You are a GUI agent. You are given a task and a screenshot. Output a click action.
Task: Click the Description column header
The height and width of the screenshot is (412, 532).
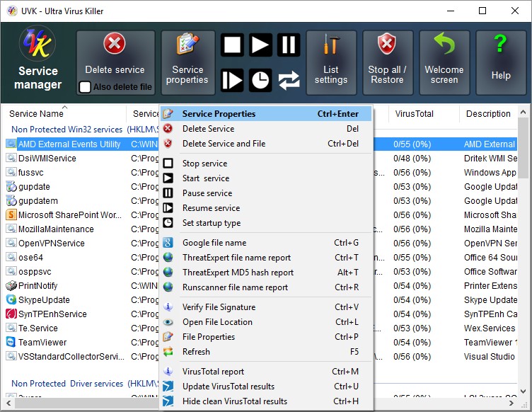pos(488,114)
